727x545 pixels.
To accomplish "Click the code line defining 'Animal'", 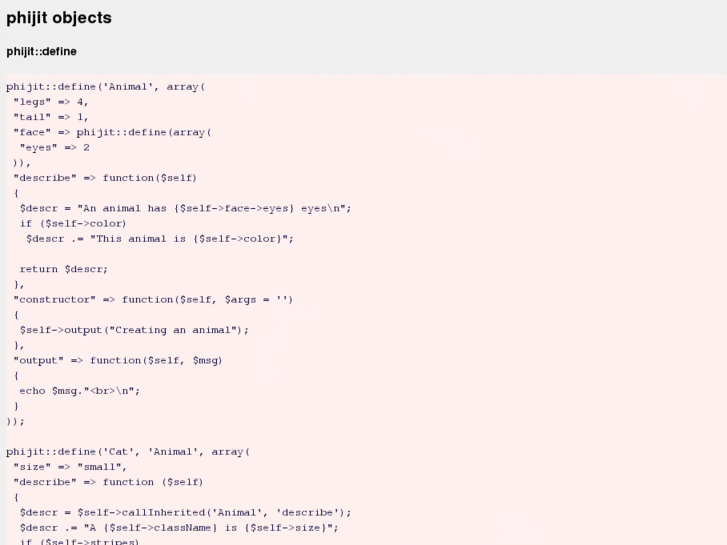I will click(x=106, y=87).
